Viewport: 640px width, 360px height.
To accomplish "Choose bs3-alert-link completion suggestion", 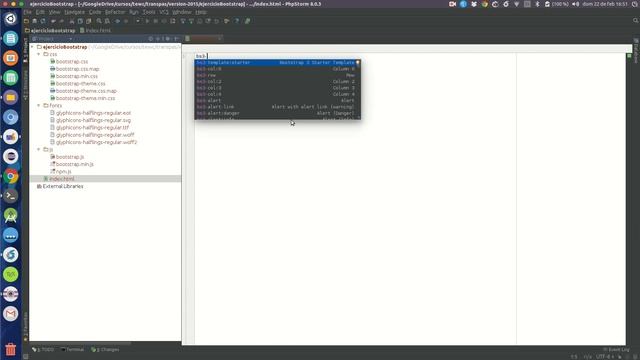I will click(277, 107).
